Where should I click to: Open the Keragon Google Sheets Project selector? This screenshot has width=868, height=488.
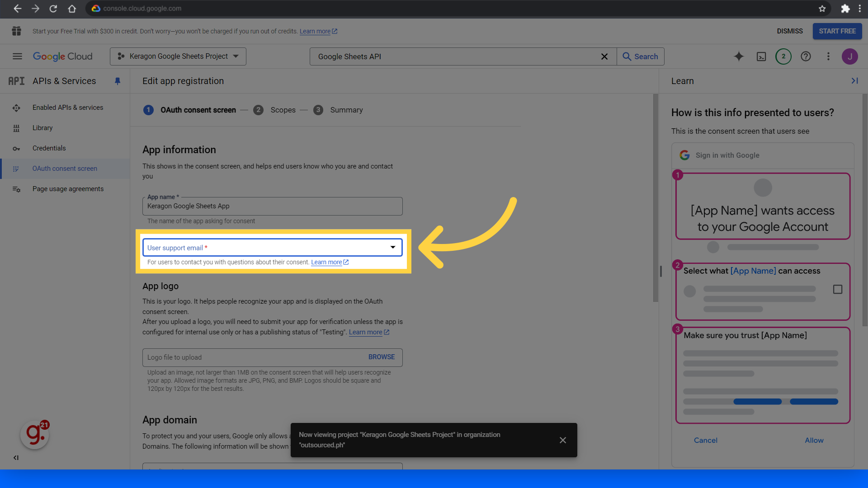click(x=178, y=56)
